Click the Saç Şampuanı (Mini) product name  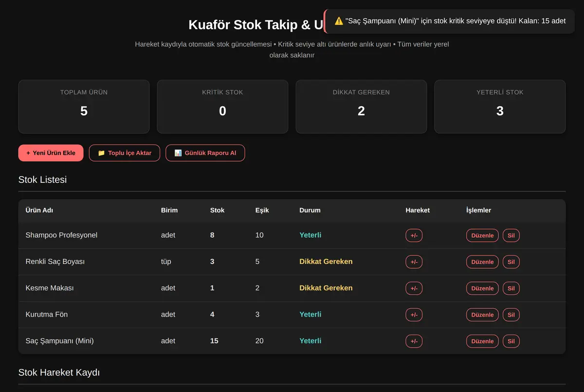click(x=59, y=340)
